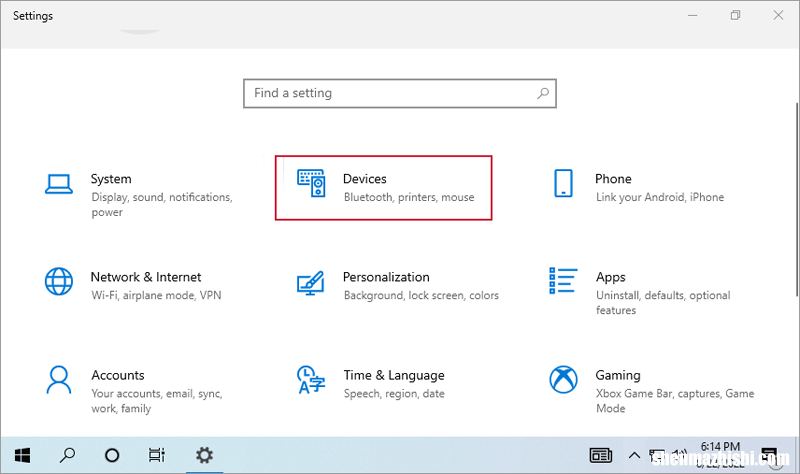Image resolution: width=800 pixels, height=474 pixels.
Task: Open the Apps settings heading
Action: [610, 278]
